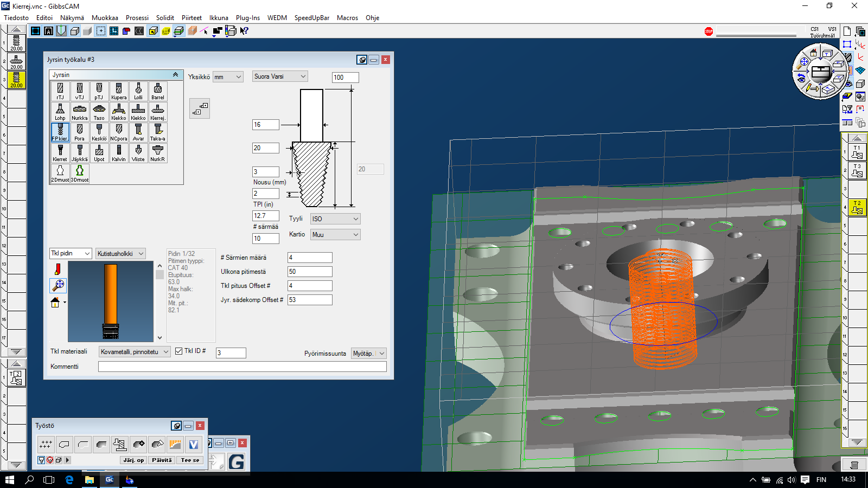Open the help pointer tool in toolbar

(x=244, y=31)
